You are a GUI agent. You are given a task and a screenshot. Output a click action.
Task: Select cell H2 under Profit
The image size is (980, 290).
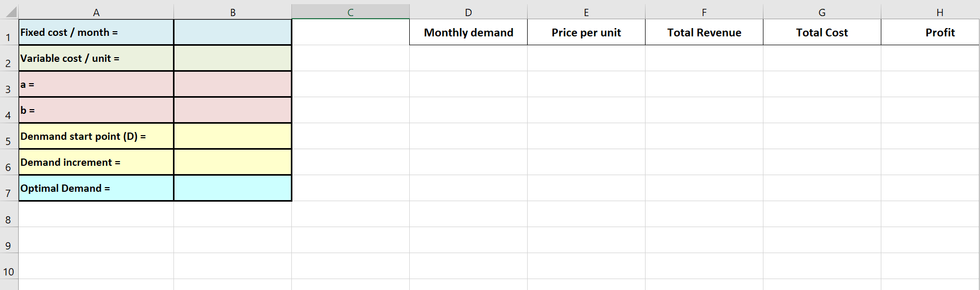(x=930, y=58)
